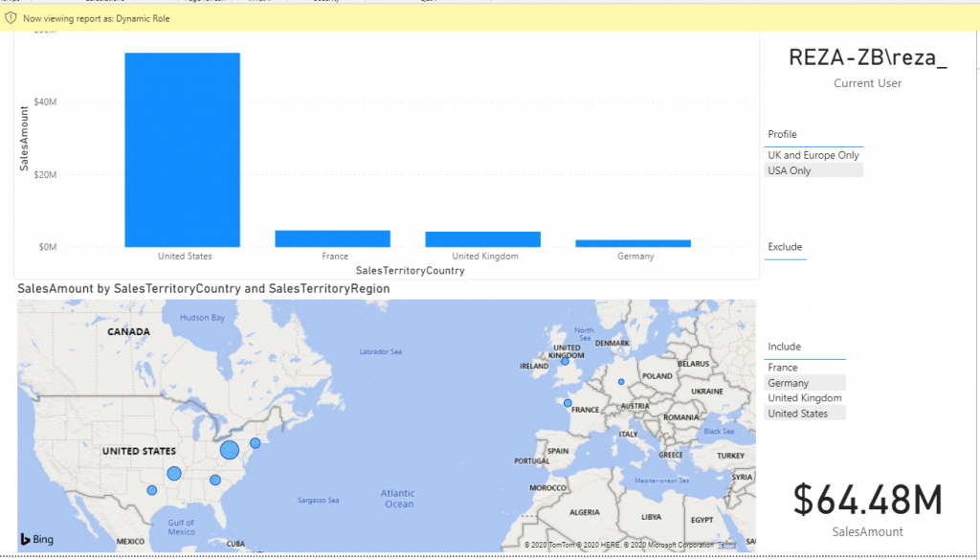The image size is (980, 560).
Task: Open the Terms link on the map
Action: point(728,545)
